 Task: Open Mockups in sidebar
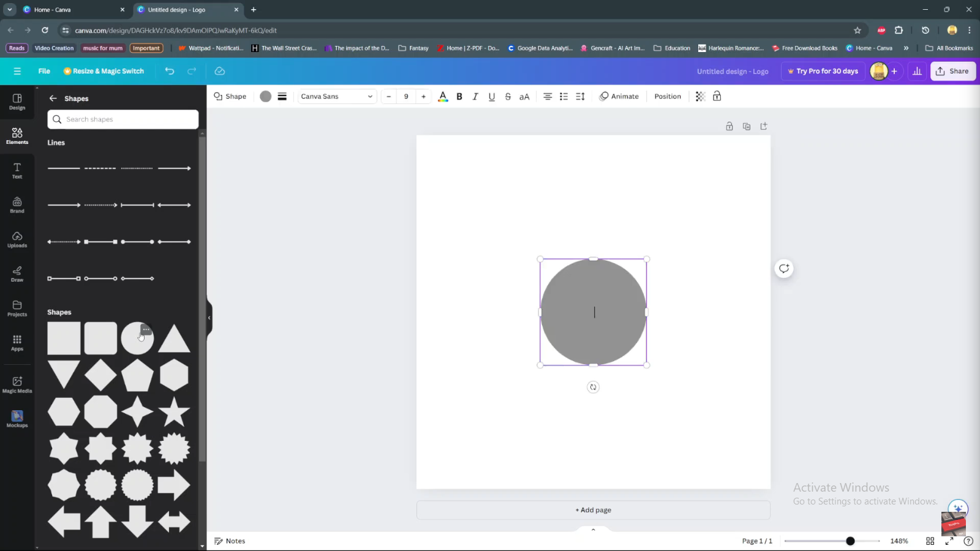click(17, 419)
